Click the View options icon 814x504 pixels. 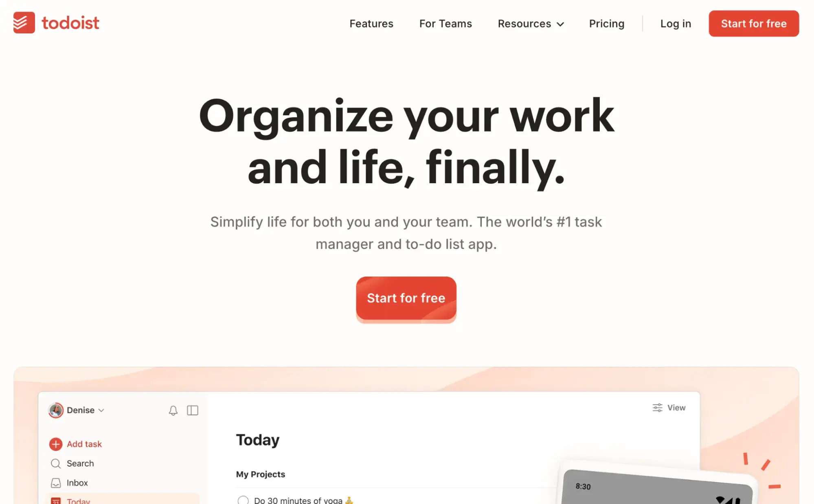tap(657, 407)
